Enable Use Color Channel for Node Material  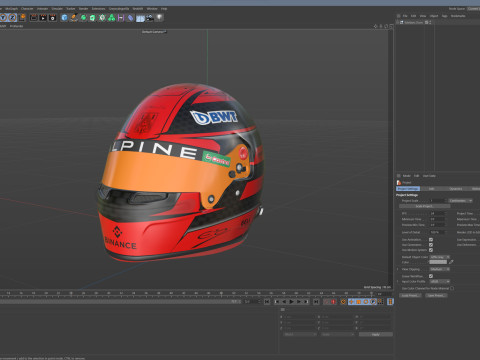pyautogui.click(x=452, y=288)
